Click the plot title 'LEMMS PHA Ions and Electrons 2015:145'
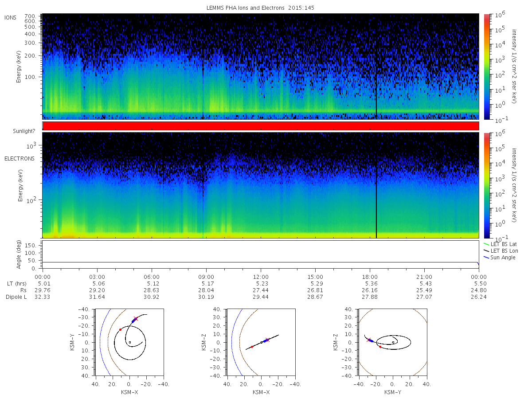 click(x=261, y=8)
